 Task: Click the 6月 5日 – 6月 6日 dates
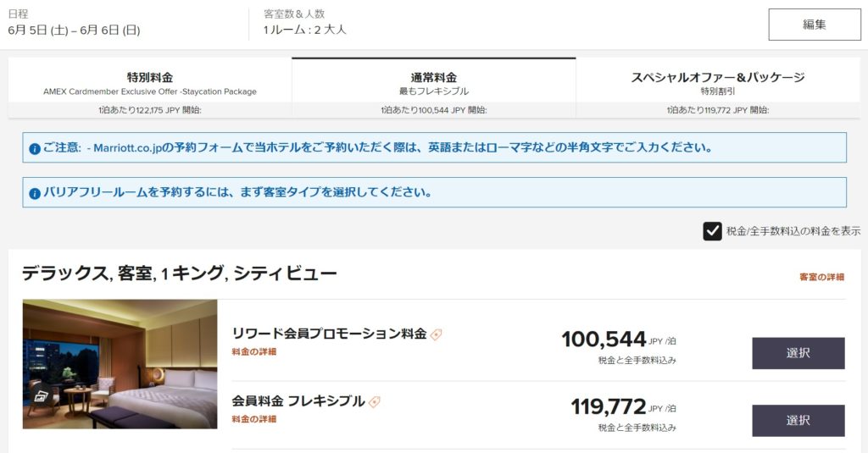tap(74, 30)
